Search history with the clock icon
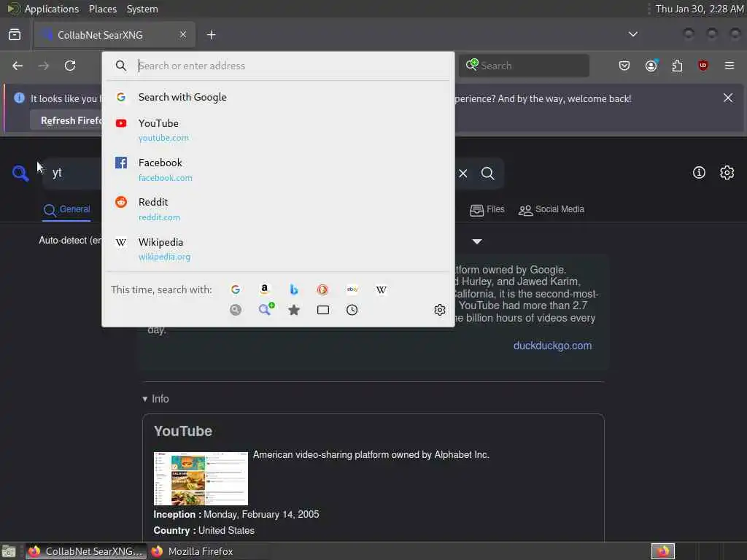Viewport: 747px width, 560px height. point(352,310)
